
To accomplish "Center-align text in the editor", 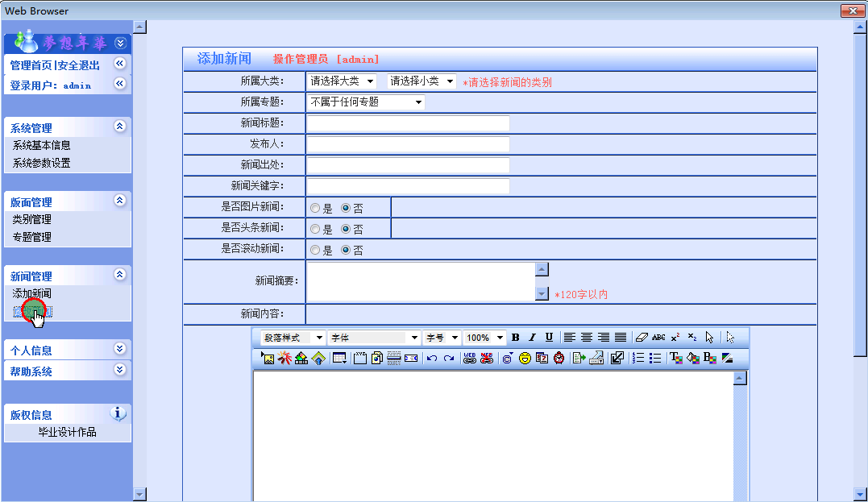I will click(x=586, y=337).
